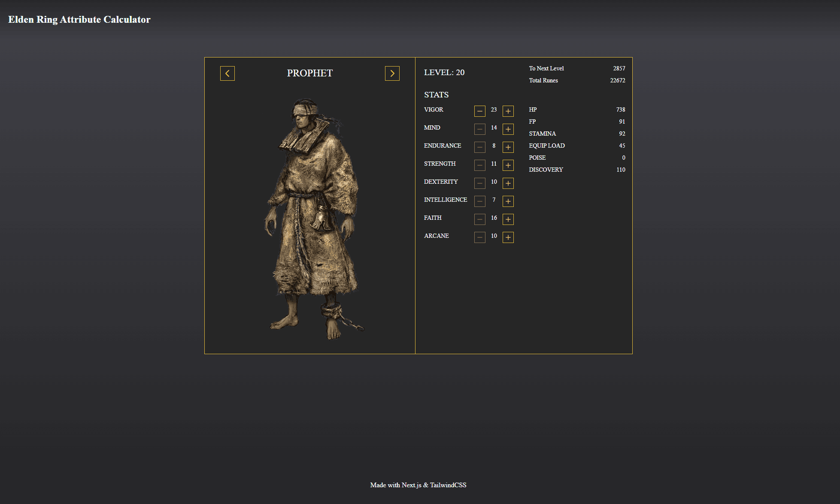
Task: Decrease Vigor with the minus button
Action: (x=480, y=111)
